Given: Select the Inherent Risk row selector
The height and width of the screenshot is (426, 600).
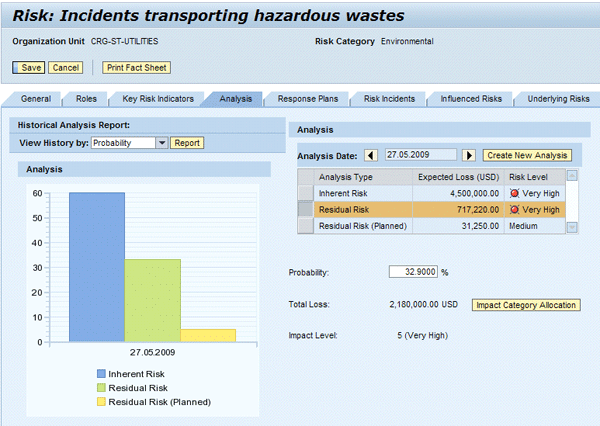Looking at the screenshot, I should tap(305, 193).
